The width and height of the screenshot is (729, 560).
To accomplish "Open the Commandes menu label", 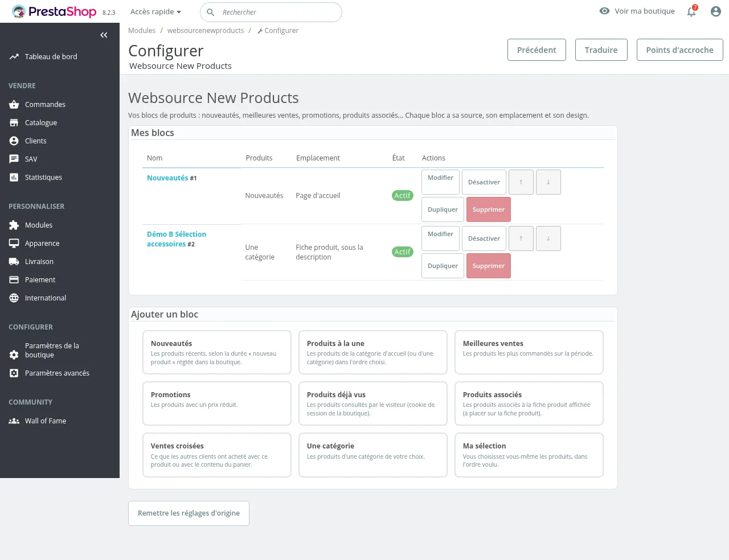I will tap(45, 105).
